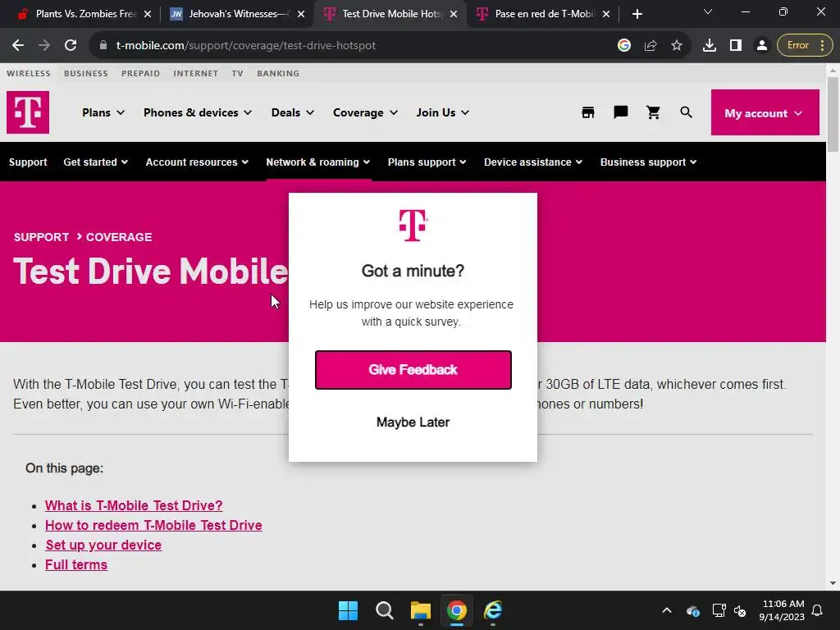Click the T-Mobile logo in header
This screenshot has width=840, height=630.
tap(28, 112)
